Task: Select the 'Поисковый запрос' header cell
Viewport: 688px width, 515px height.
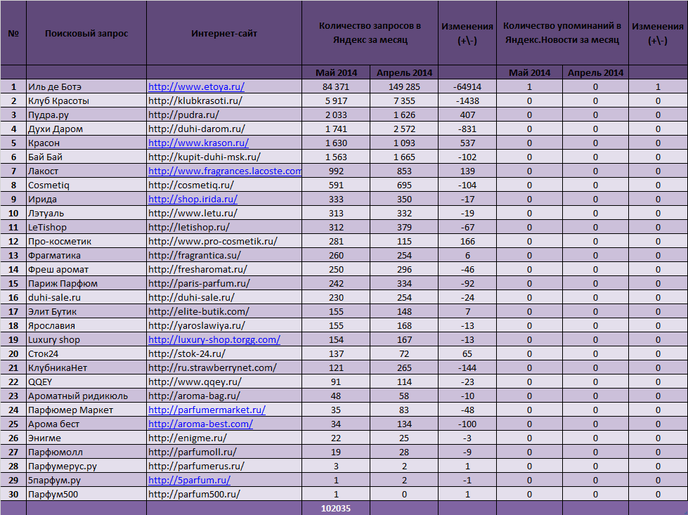Action: click(86, 33)
